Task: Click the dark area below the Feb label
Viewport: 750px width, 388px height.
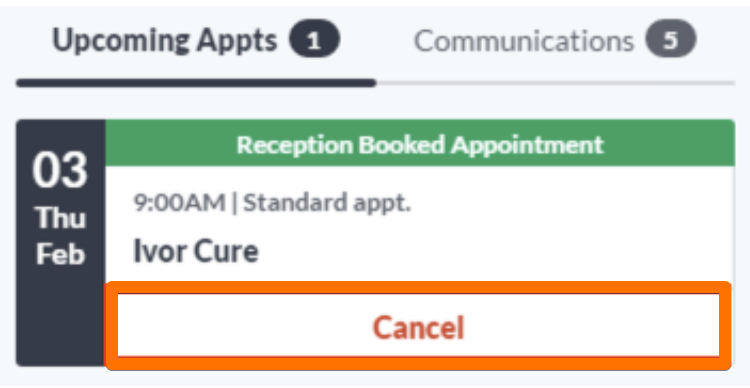Action: pos(60,318)
